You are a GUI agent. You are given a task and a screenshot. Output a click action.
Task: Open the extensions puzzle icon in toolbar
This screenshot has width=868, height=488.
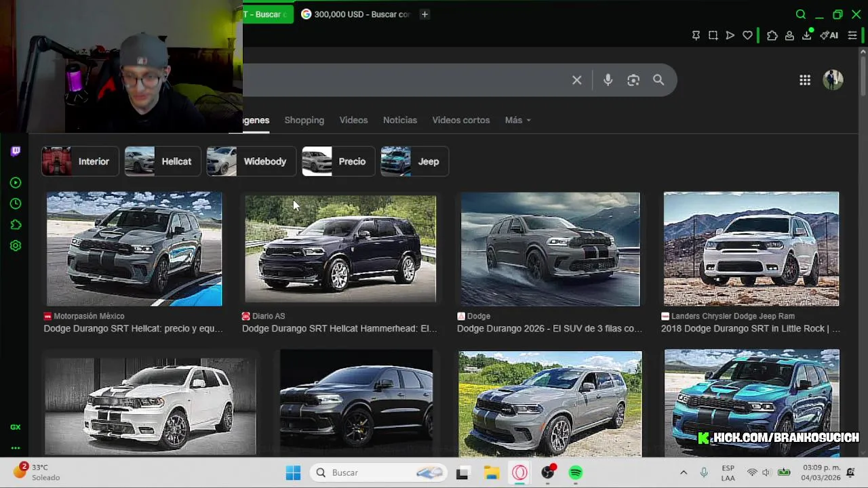pos(772,35)
